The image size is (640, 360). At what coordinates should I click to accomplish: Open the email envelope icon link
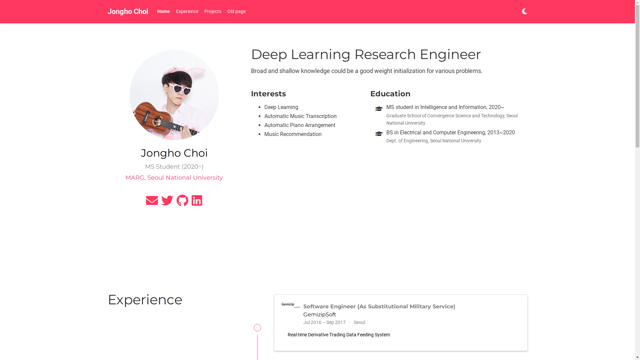point(152,200)
